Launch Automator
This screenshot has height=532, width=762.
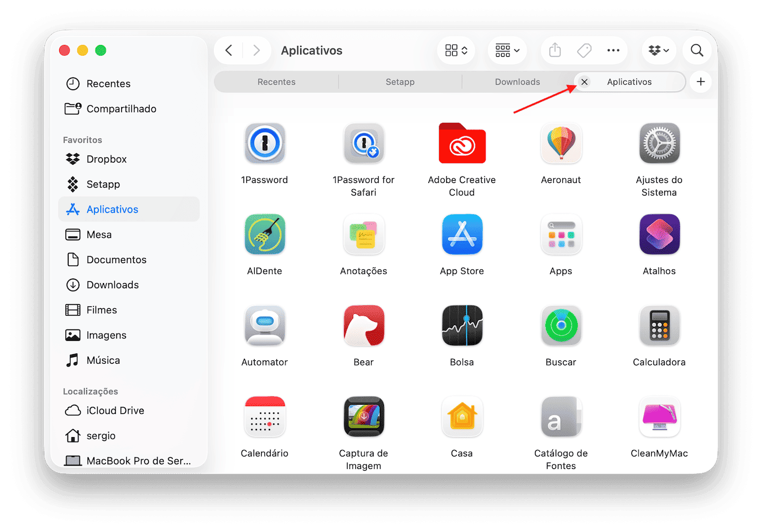[x=264, y=325]
